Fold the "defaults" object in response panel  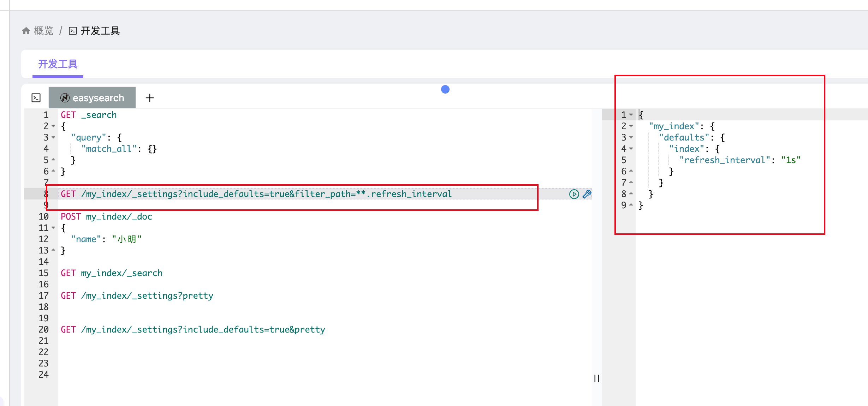pos(631,137)
